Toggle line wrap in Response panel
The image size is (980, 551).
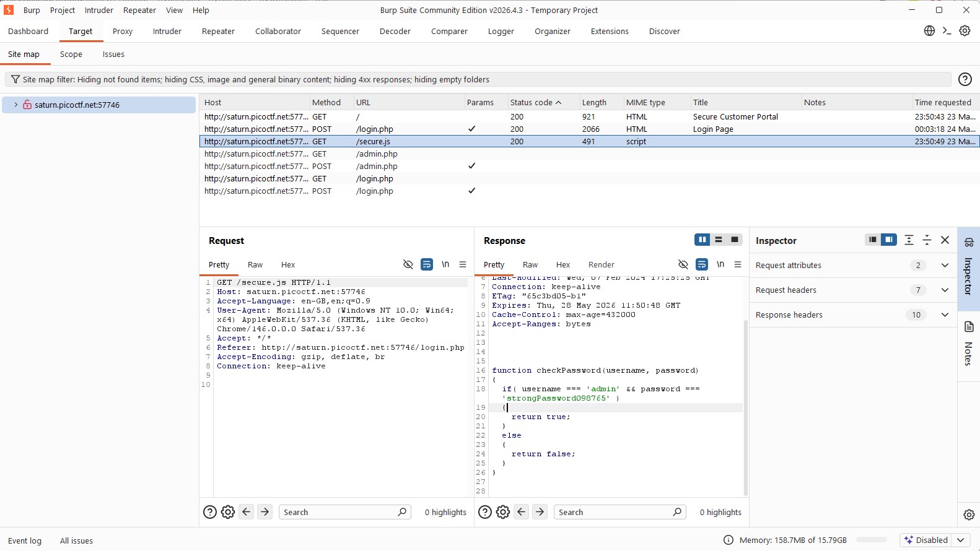pyautogui.click(x=702, y=264)
